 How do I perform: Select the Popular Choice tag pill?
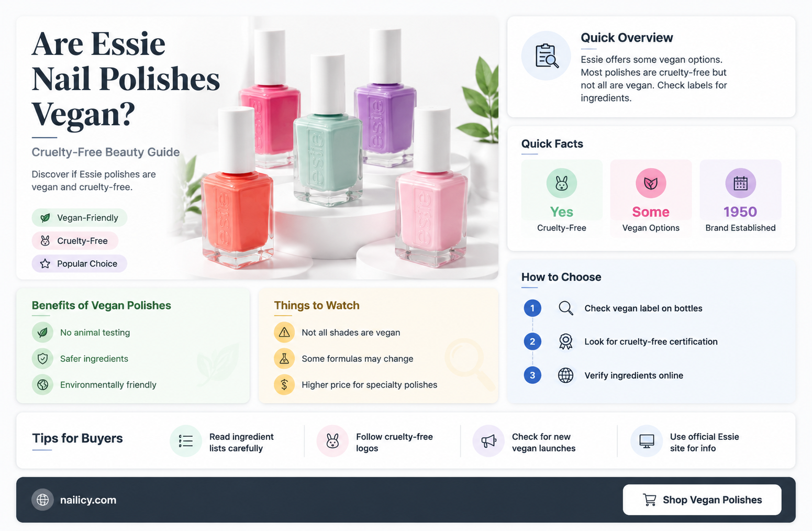(80, 263)
